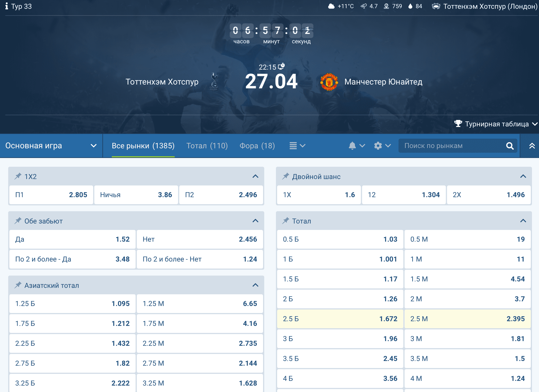The height and width of the screenshot is (392, 539).
Task: Select the П1 bet at 2.805
Action: (x=51, y=195)
